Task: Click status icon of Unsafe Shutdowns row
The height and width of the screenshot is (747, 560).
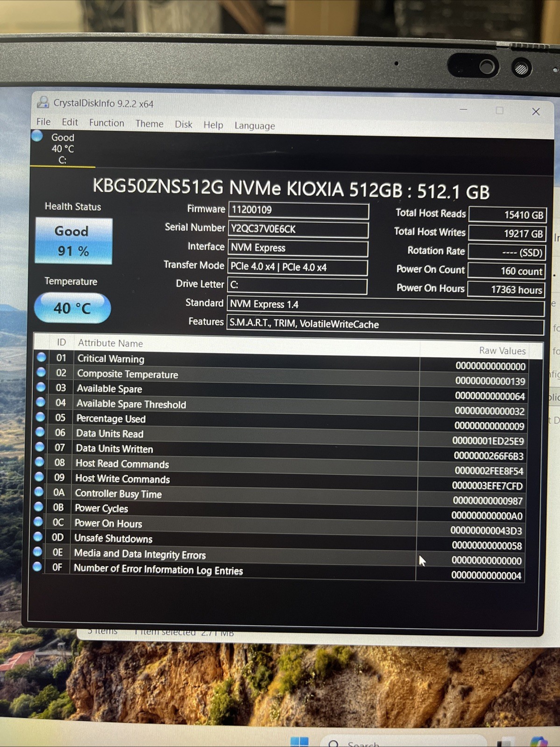Action: 38,536
